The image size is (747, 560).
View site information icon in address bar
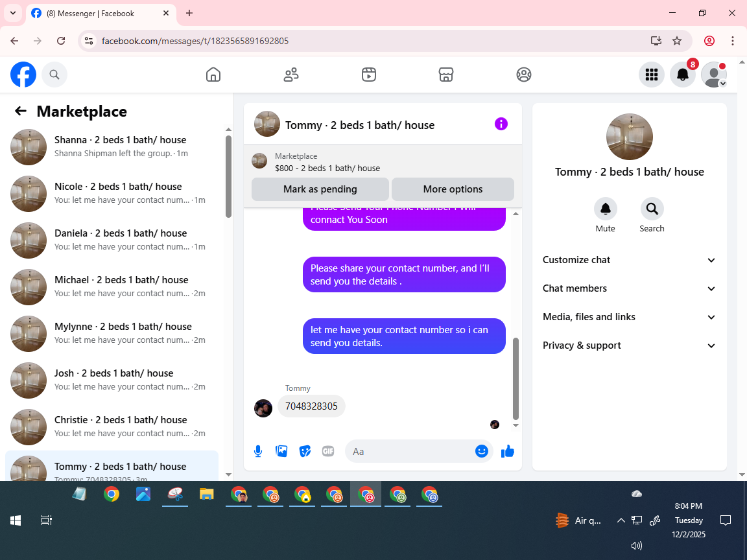click(x=89, y=41)
